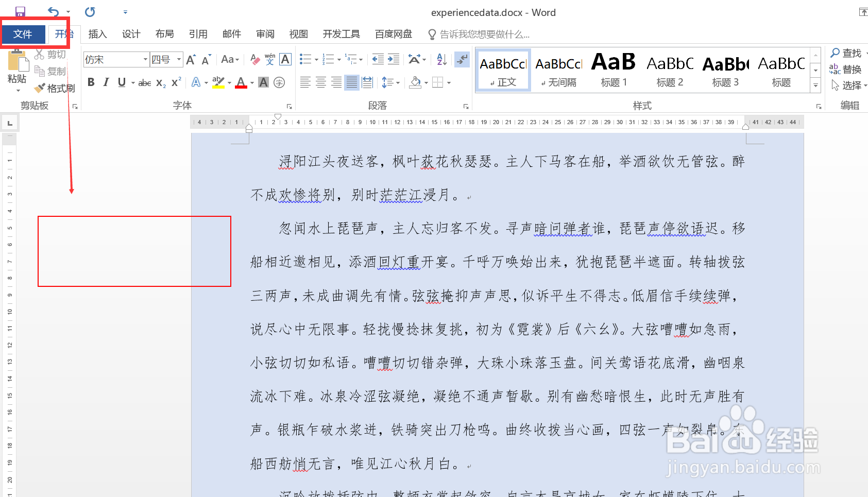Viewport: 868px width, 497px height.
Task: Click the Shading paint bucket icon
Action: click(x=415, y=82)
